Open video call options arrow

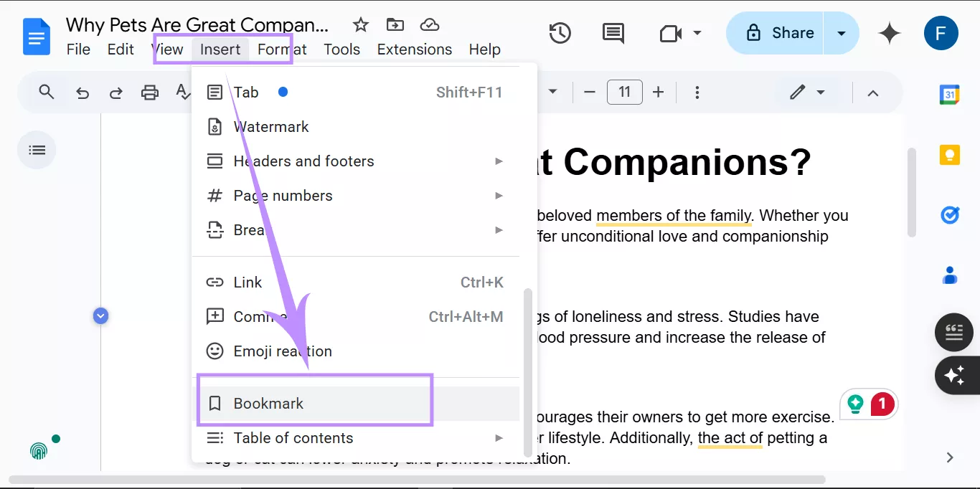pos(697,33)
